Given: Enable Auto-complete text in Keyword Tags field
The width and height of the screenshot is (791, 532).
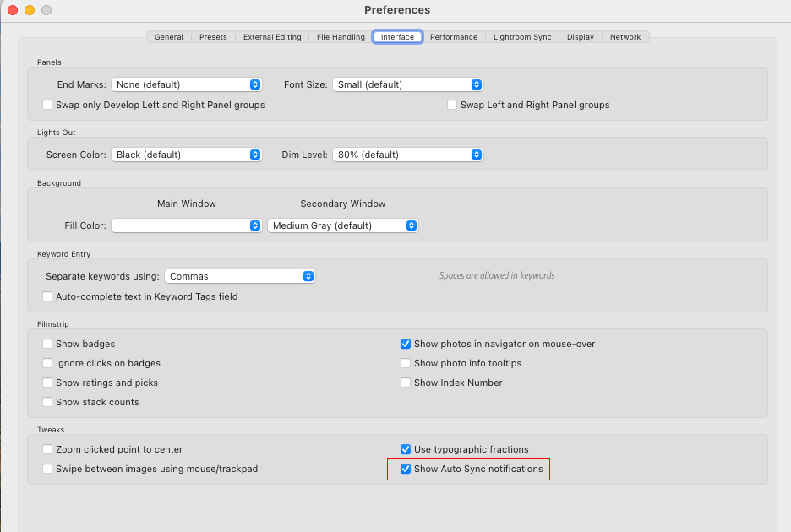Looking at the screenshot, I should (47, 296).
